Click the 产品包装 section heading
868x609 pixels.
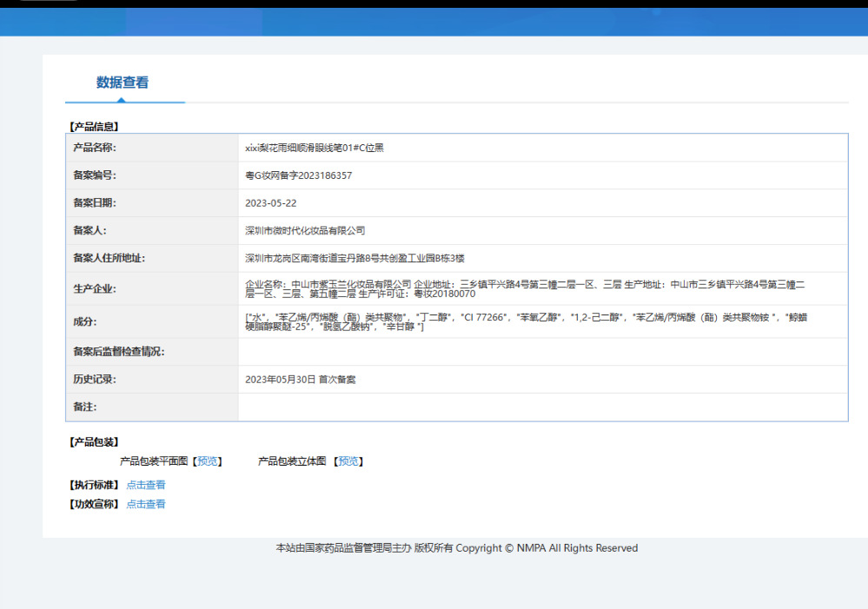click(x=94, y=442)
